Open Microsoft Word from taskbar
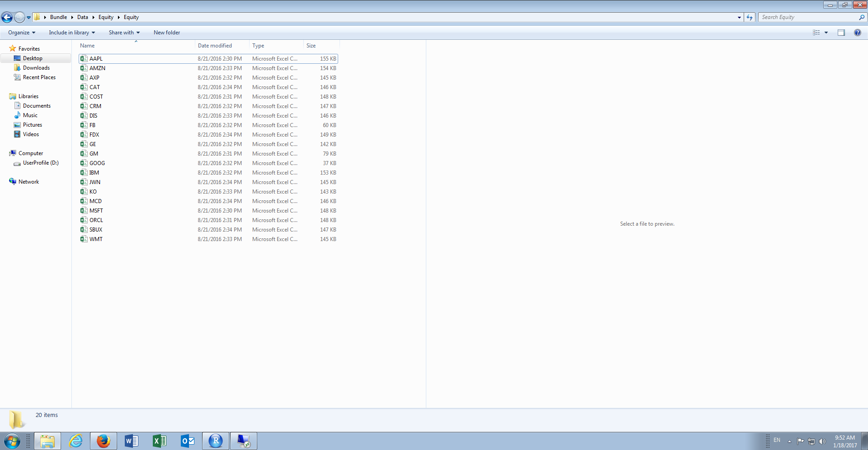This screenshot has width=868, height=450. [x=131, y=441]
